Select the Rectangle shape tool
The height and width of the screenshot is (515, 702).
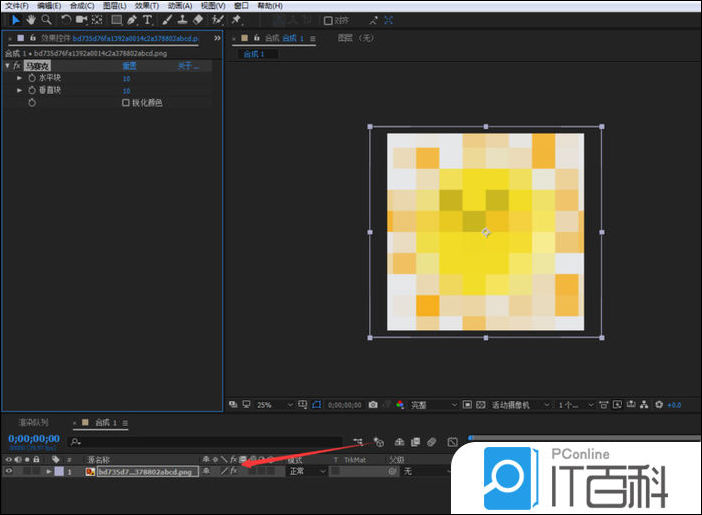[116, 19]
